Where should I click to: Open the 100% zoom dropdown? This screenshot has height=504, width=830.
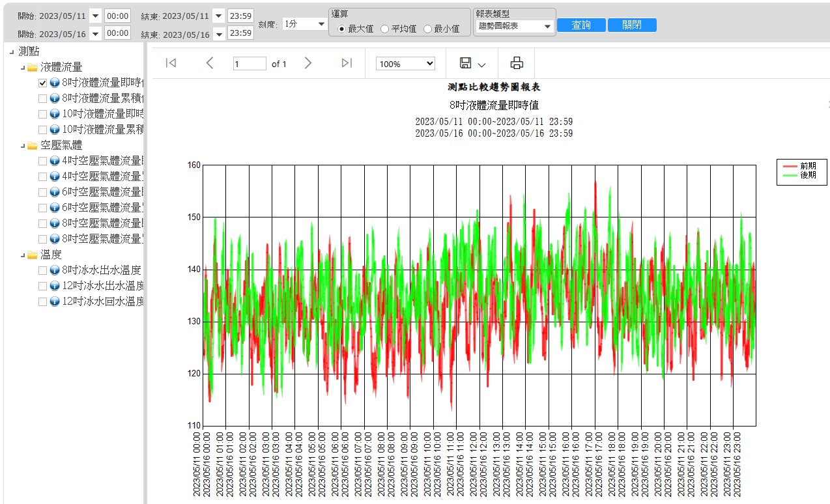pos(405,64)
